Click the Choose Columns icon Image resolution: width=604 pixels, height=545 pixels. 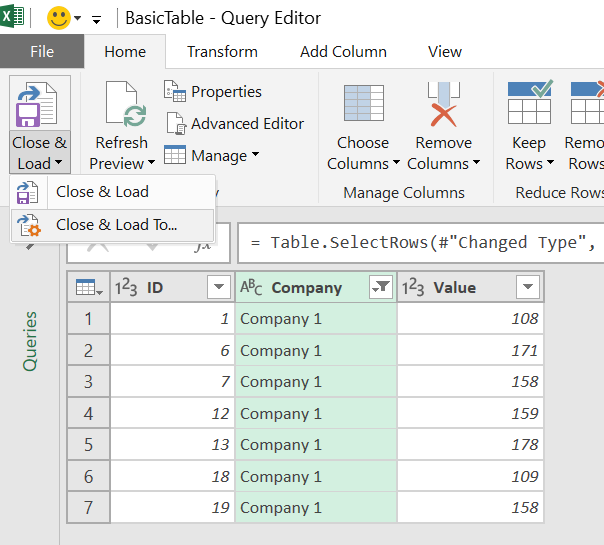[364, 103]
